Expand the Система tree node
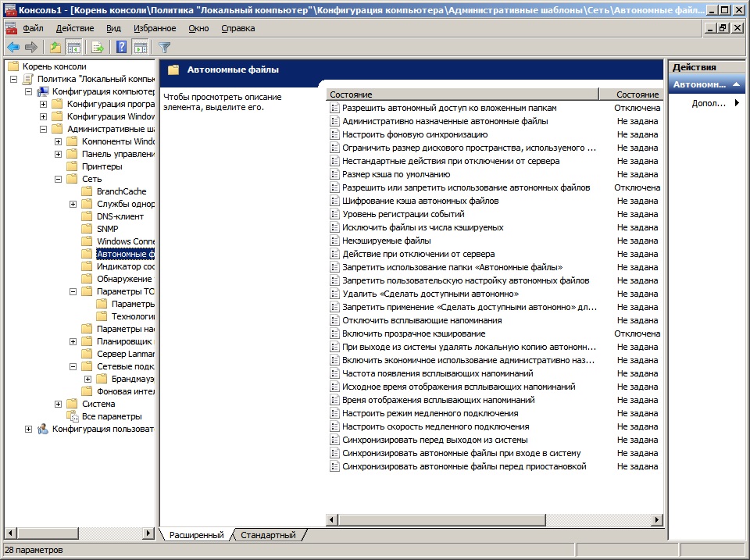The height and width of the screenshot is (560, 750). [58, 404]
